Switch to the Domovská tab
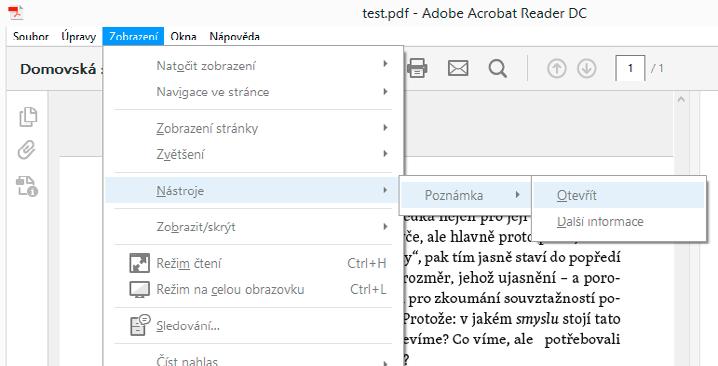This screenshot has height=366, width=718. 58,69
